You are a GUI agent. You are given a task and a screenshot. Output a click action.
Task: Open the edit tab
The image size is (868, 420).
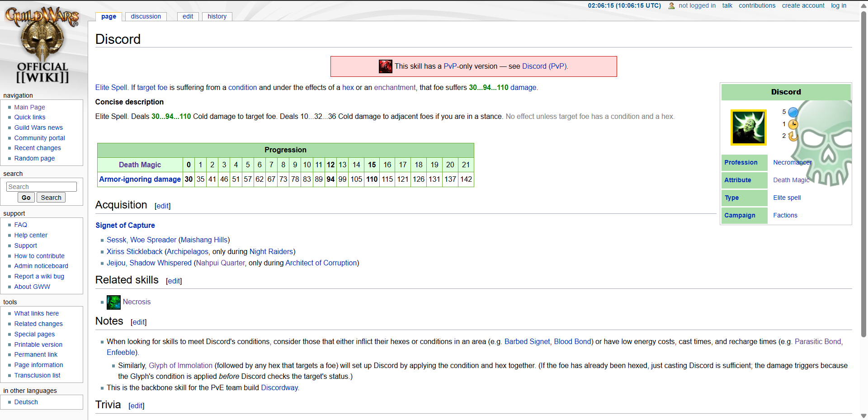tap(188, 16)
